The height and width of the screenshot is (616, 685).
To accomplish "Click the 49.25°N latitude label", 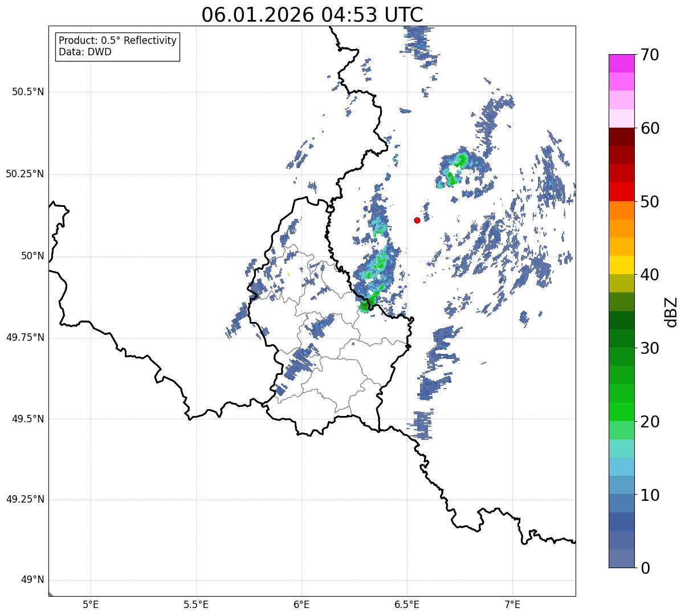I will click(25, 500).
